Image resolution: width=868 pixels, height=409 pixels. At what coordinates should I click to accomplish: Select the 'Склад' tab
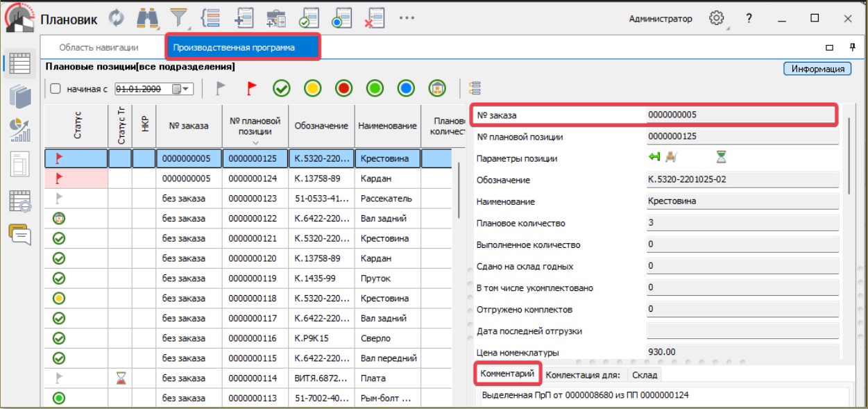(644, 375)
